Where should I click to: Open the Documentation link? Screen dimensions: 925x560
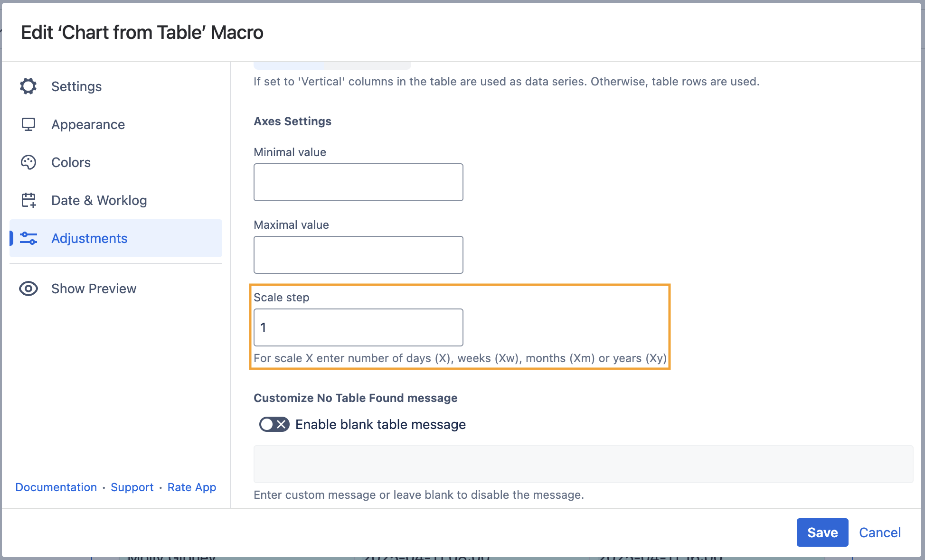tap(56, 487)
